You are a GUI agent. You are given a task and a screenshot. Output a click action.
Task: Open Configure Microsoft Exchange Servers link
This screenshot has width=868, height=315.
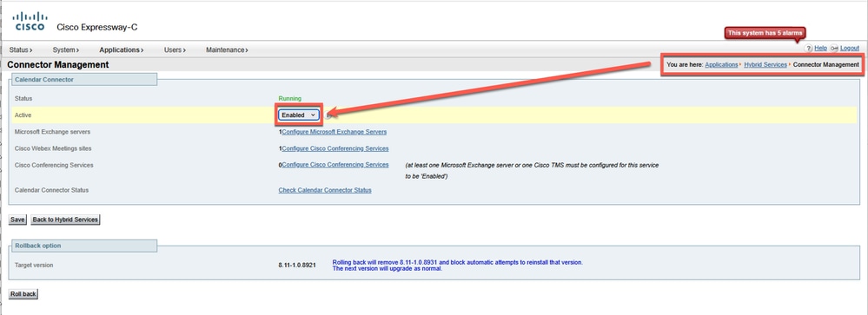tap(335, 132)
